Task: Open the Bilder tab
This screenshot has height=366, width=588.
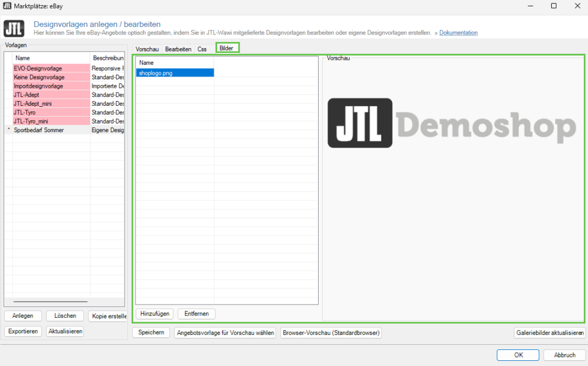Action: [227, 49]
